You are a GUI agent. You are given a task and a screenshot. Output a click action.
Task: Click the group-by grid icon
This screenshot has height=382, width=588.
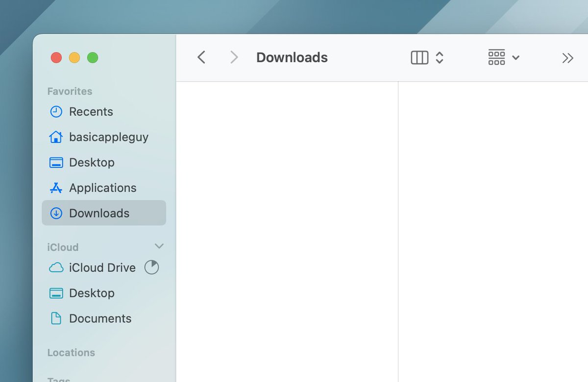pos(496,58)
